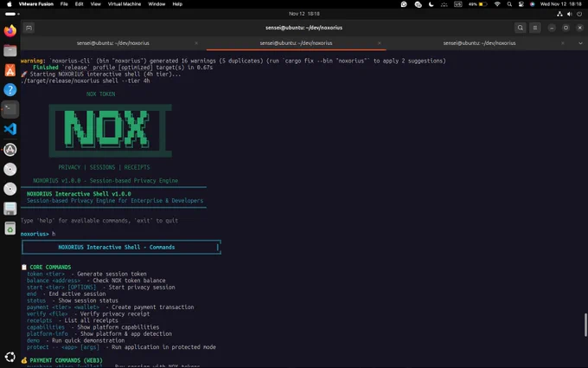
Task: Open the Edit menu
Action: tap(80, 4)
